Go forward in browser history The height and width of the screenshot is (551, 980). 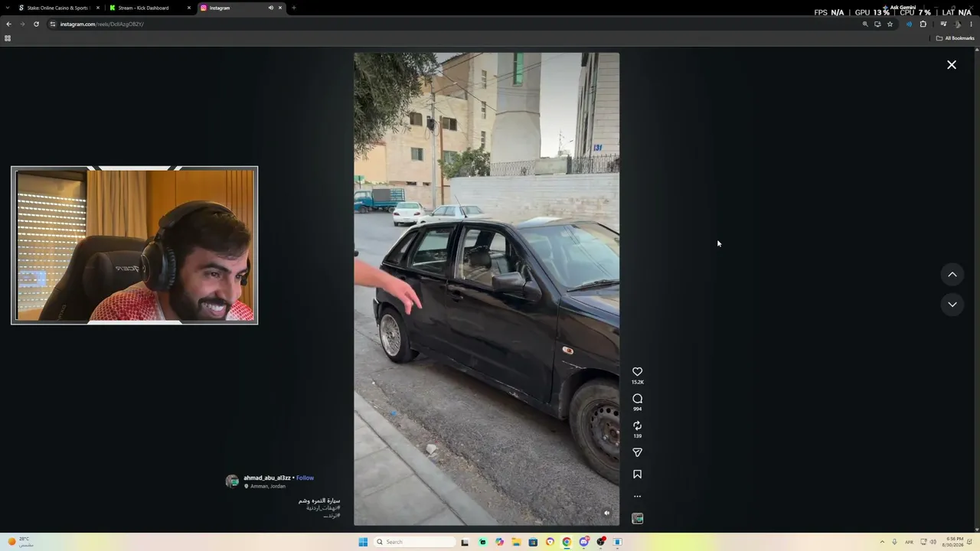pos(22,24)
